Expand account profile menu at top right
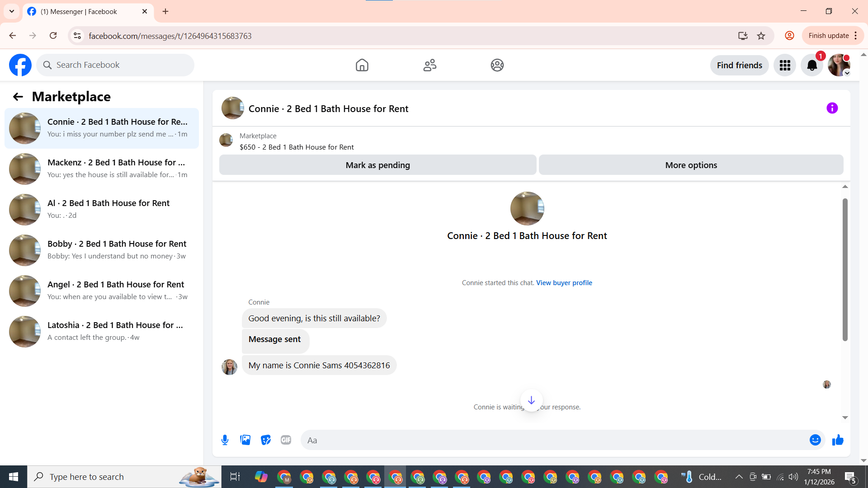 [839, 66]
